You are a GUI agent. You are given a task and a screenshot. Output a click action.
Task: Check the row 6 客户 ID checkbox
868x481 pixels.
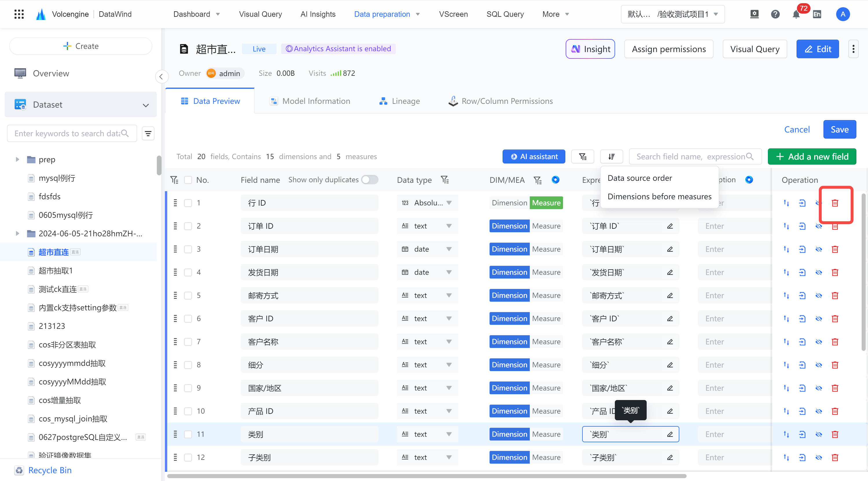188,319
